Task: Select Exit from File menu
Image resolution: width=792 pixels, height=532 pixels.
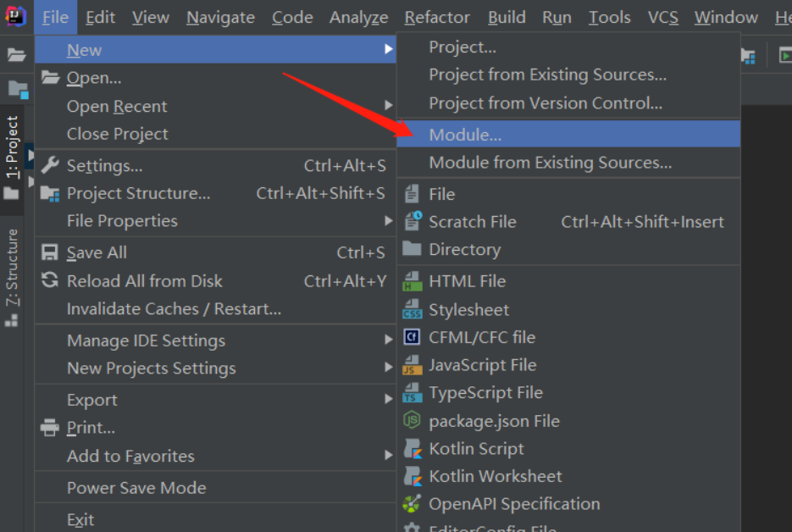Action: (x=215, y=518)
